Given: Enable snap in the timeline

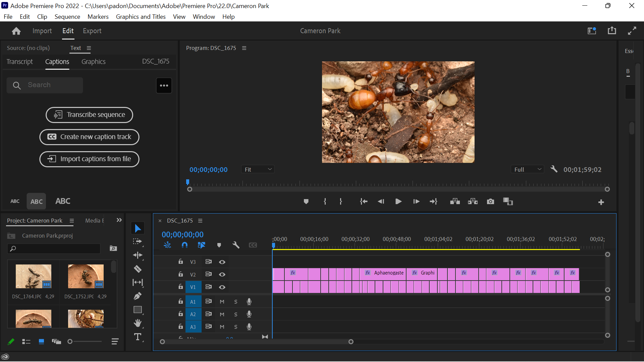Looking at the screenshot, I should pyautogui.click(x=184, y=245).
